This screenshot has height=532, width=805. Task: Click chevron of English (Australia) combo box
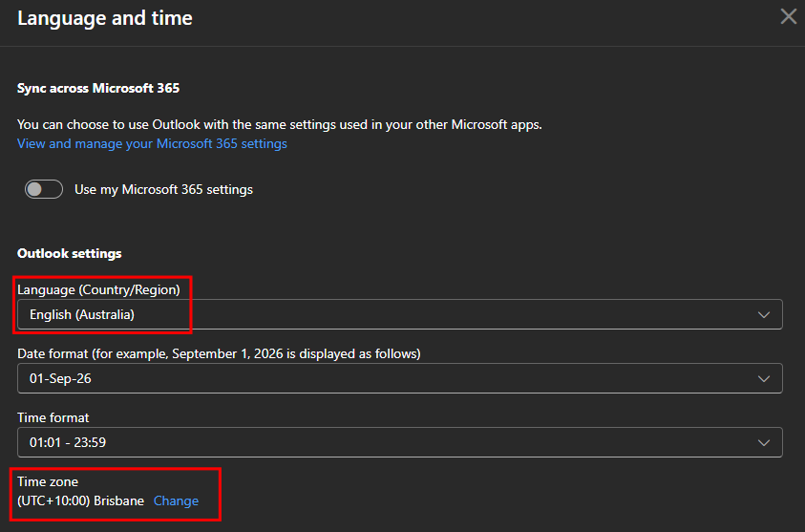764,315
